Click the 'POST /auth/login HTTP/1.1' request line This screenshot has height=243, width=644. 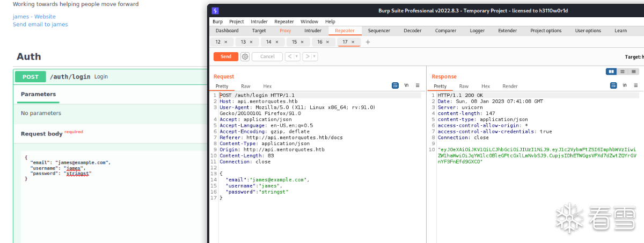pyautogui.click(x=257, y=95)
